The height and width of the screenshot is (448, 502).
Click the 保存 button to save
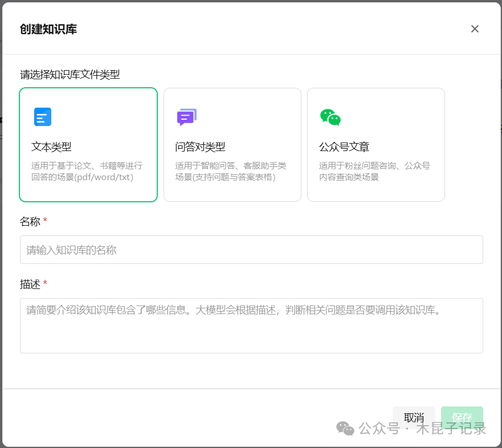pyautogui.click(x=462, y=417)
